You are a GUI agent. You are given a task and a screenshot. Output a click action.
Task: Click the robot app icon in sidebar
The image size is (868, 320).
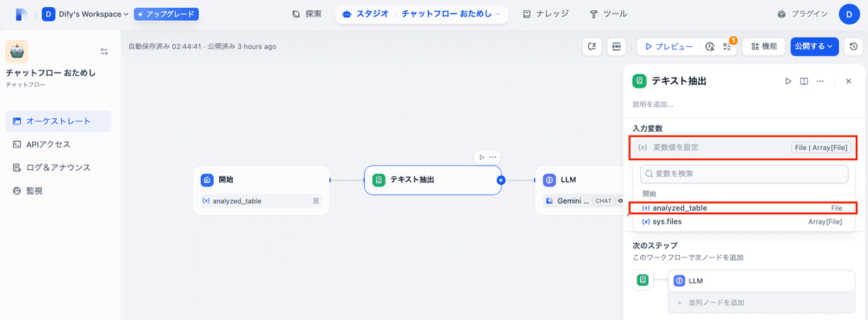17,51
